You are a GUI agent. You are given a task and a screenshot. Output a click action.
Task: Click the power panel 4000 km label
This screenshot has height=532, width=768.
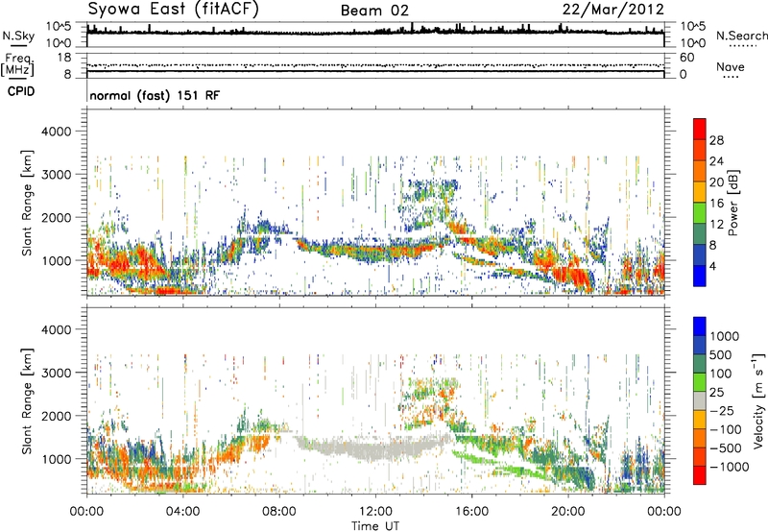coord(56,132)
